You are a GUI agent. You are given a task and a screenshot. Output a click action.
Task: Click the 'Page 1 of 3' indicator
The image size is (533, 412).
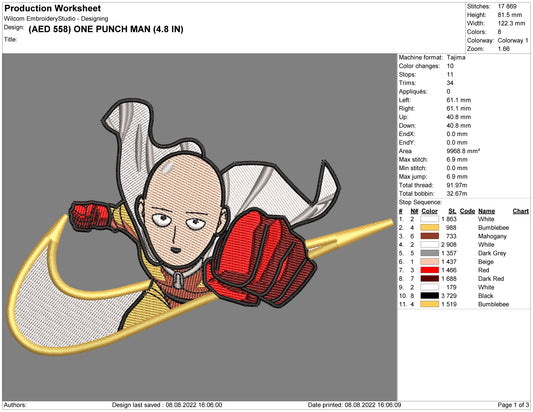coord(513,405)
